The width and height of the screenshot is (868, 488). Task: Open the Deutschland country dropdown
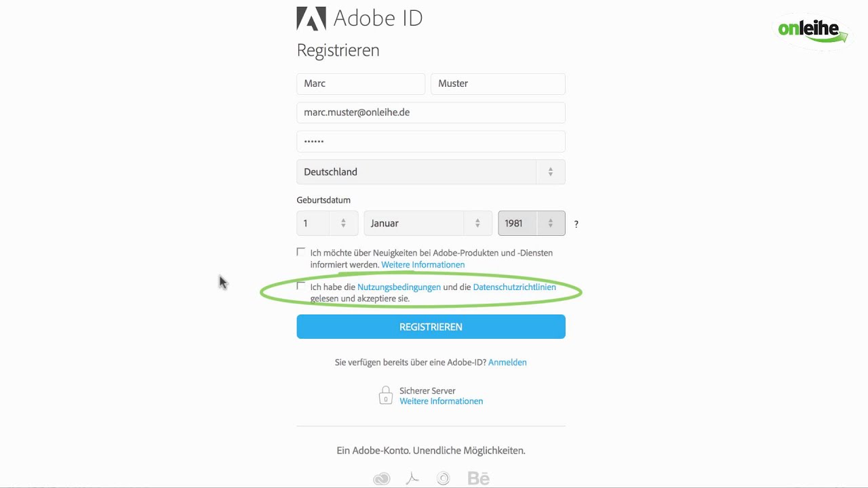pos(431,172)
